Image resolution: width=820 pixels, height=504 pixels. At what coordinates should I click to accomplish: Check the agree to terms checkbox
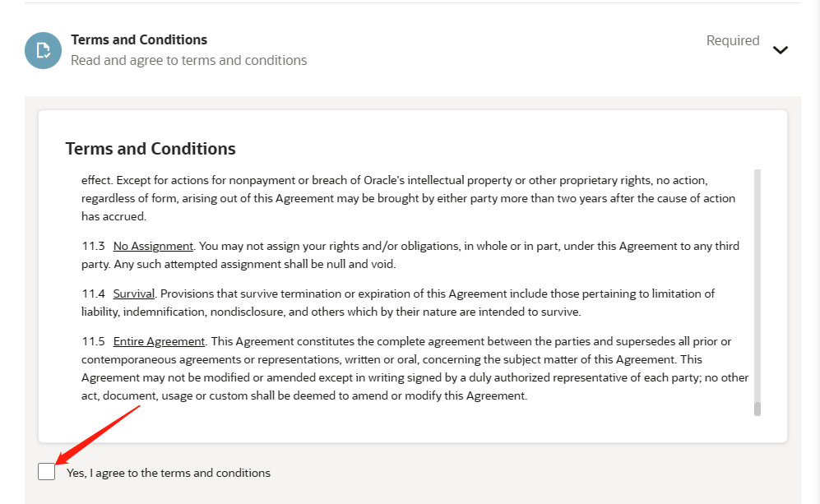pos(47,472)
